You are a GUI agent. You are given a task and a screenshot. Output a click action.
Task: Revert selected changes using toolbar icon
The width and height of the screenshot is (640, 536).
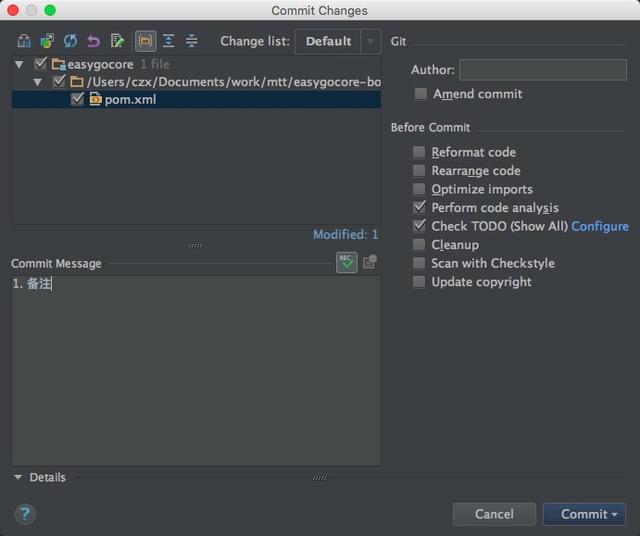click(x=93, y=41)
